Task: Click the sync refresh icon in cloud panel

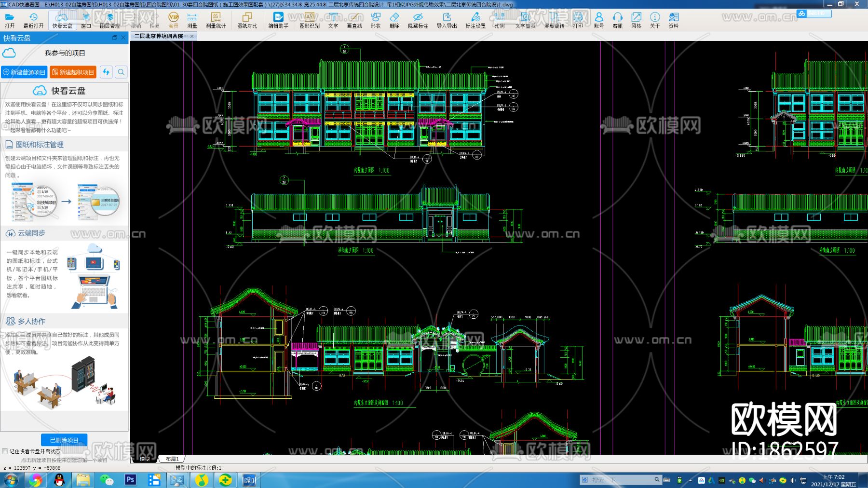Action: click(x=106, y=72)
